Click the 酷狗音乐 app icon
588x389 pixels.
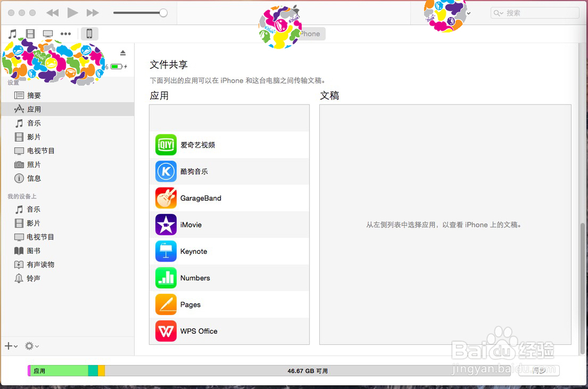pyautogui.click(x=165, y=171)
